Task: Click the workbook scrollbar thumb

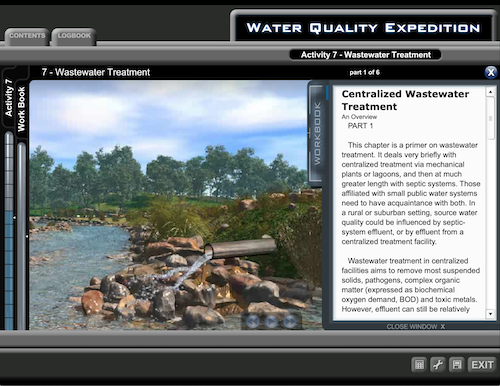Action: pos(490,118)
